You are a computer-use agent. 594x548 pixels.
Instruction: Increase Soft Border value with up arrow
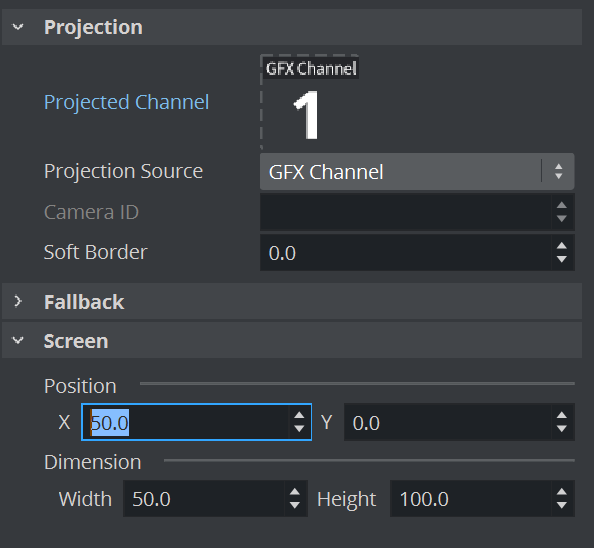562,246
